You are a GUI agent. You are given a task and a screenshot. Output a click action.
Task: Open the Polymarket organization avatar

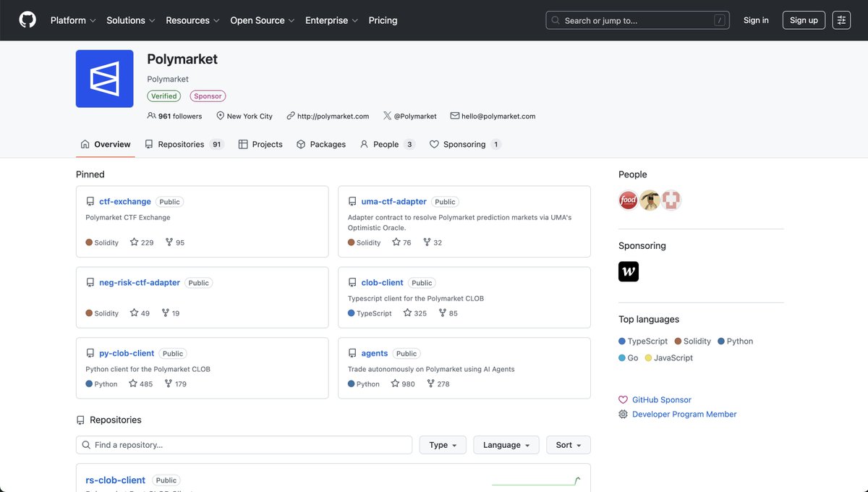105,79
